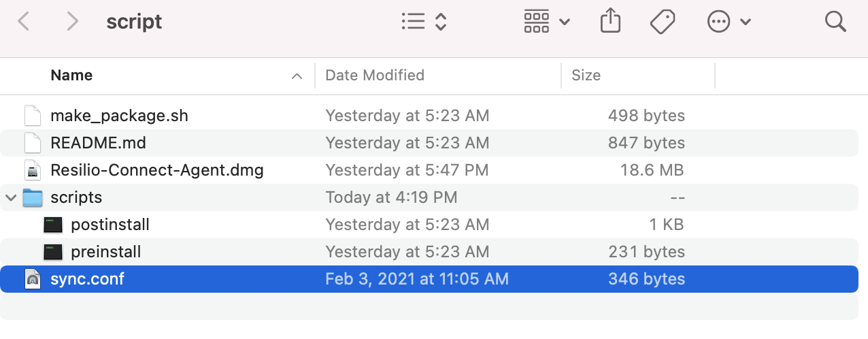
Task: Select the sync.conf file row
Action: pos(87,279)
